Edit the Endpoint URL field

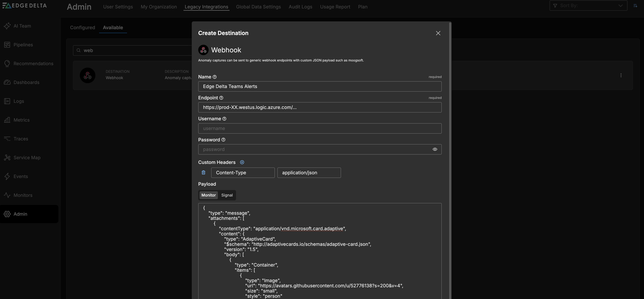pyautogui.click(x=320, y=107)
